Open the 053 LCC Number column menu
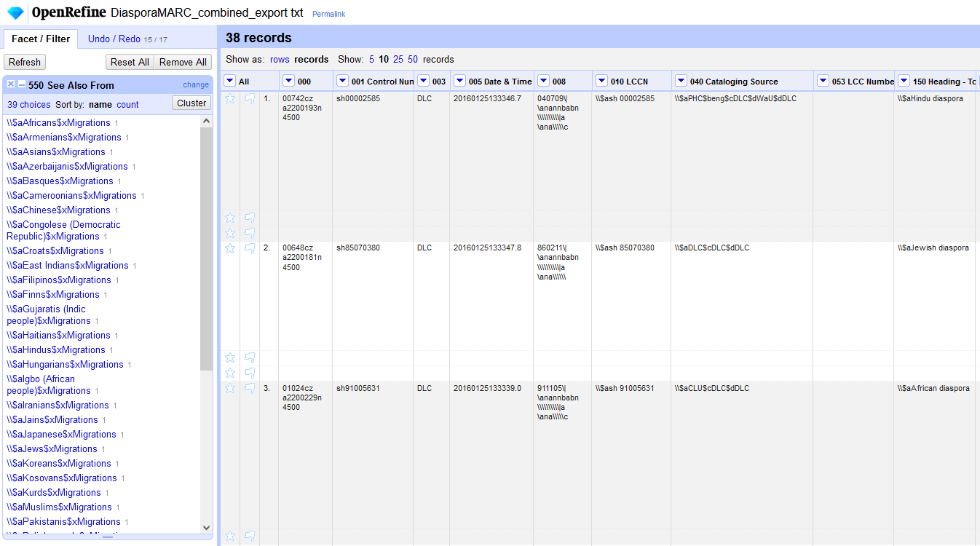This screenshot has height=546, width=980. coord(823,81)
